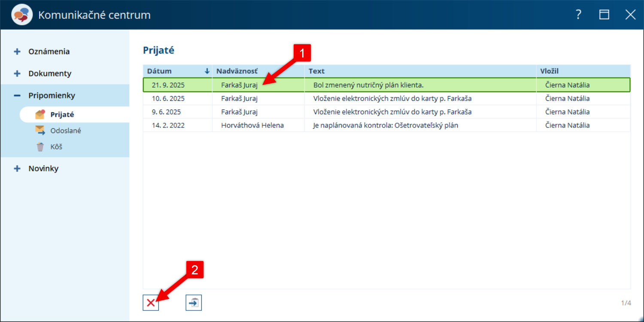Screen dimensions: 644x322
Task: Open the Novinky menu item
Action: (43, 169)
